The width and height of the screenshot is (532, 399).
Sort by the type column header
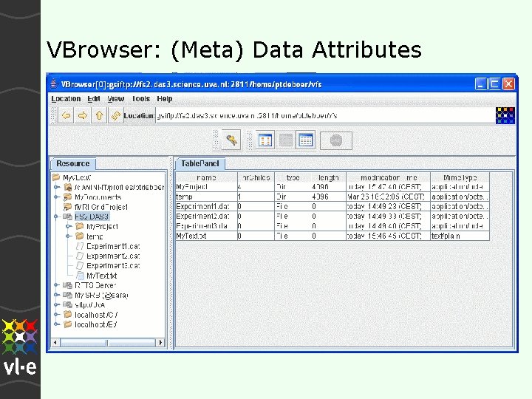293,177
